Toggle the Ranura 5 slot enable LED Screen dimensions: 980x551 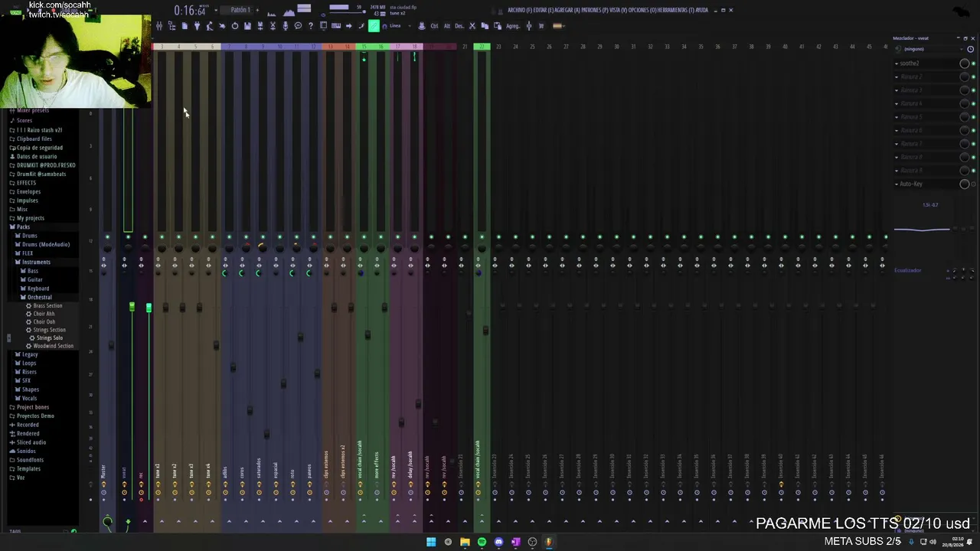click(x=973, y=117)
